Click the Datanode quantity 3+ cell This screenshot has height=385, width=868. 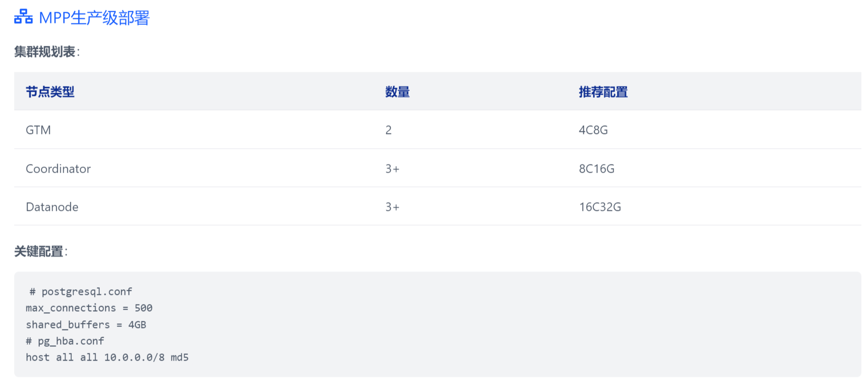click(392, 207)
